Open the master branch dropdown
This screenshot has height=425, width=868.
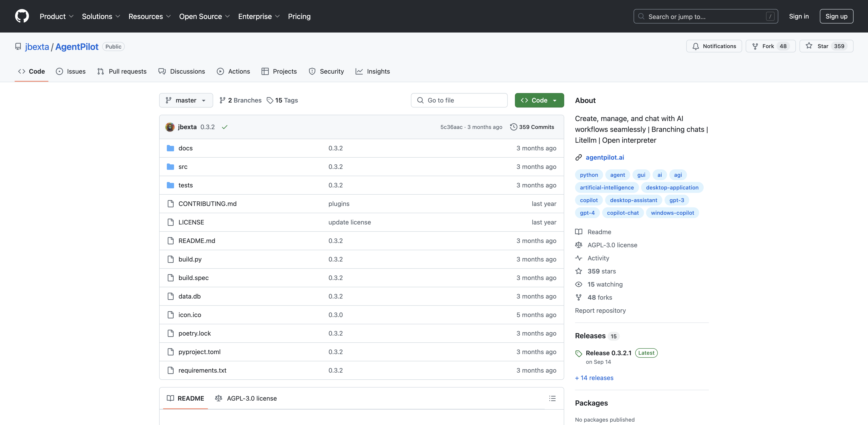click(x=186, y=100)
